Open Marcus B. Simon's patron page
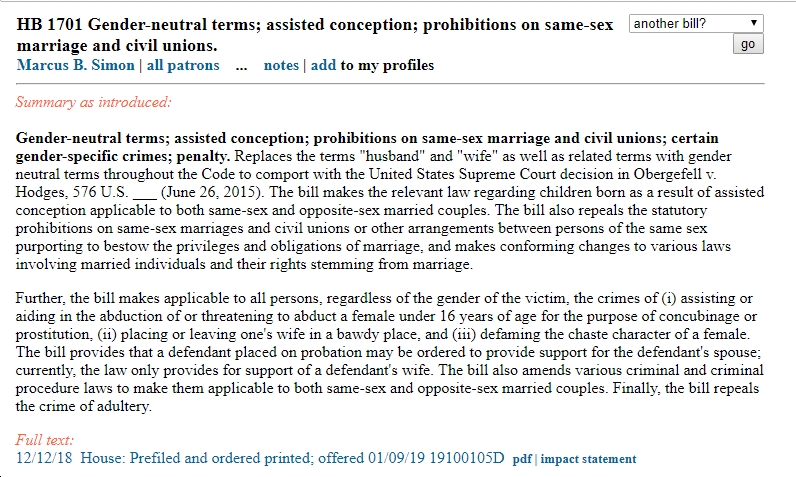 click(x=76, y=65)
